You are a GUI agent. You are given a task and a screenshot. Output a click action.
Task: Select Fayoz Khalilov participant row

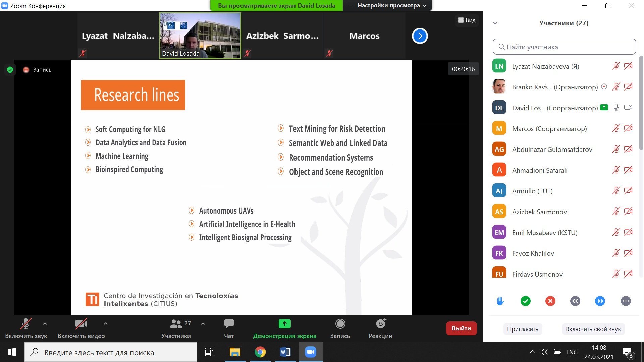tap(563, 253)
